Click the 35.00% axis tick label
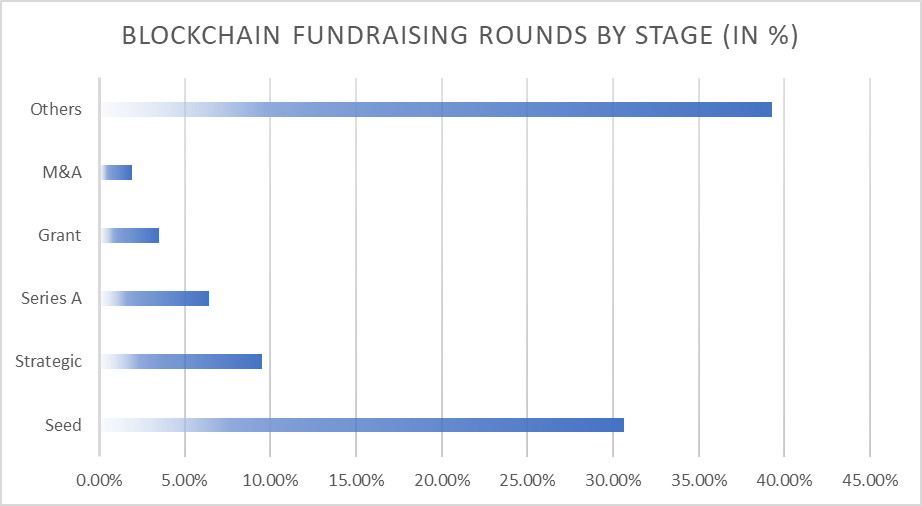Screen dimensions: 922x506 [698, 480]
